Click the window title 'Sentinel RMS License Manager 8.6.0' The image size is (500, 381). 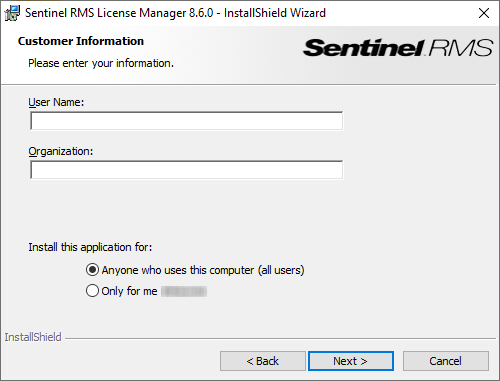pyautogui.click(x=119, y=13)
